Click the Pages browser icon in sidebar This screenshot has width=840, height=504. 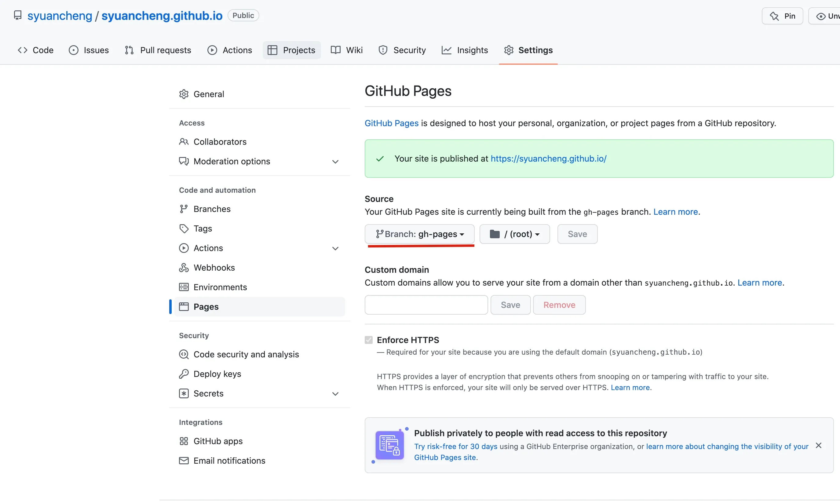pos(184,307)
